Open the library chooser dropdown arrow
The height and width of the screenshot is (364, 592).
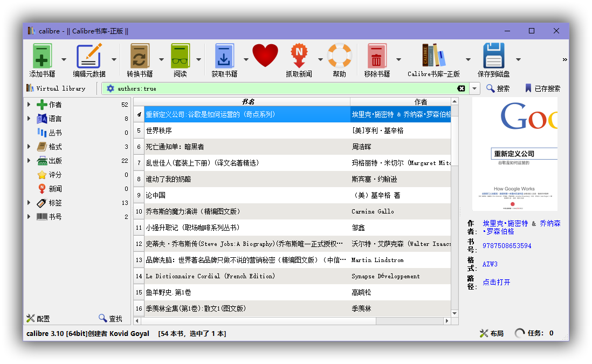tap(468, 59)
